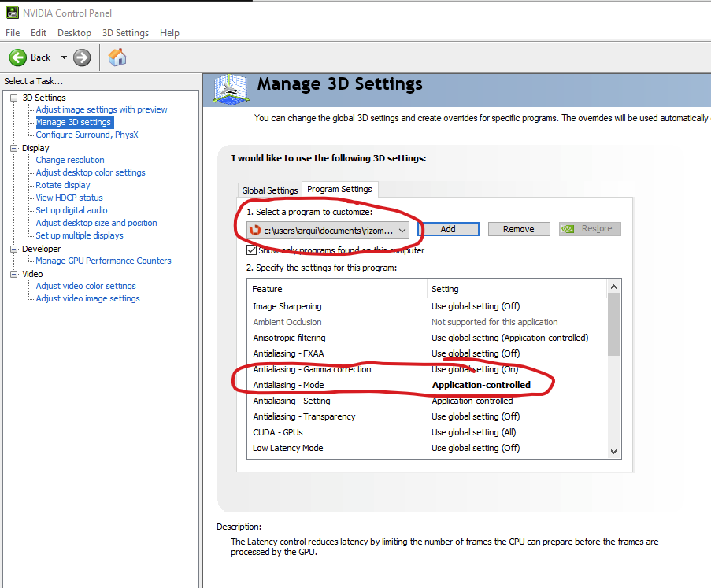Click the Feature column header
Viewport: 711px width, 588px height.
337,289
